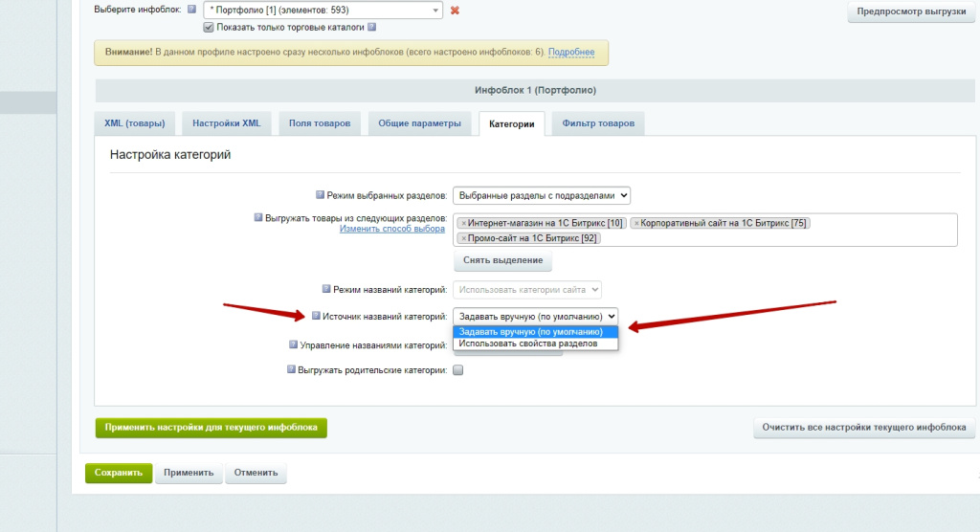The image size is (980, 532).
Task: Click help icon for Управление названиями категорий
Action: coord(293,344)
